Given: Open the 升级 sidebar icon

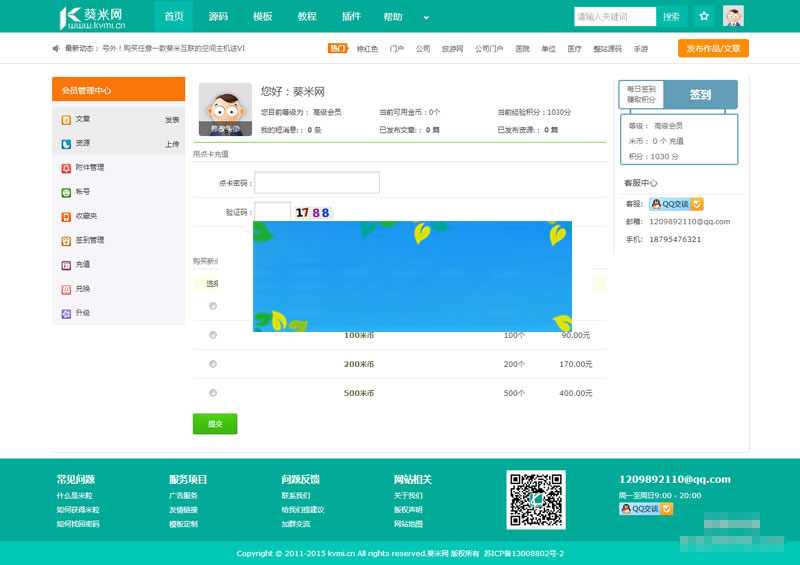Looking at the screenshot, I should [x=66, y=313].
